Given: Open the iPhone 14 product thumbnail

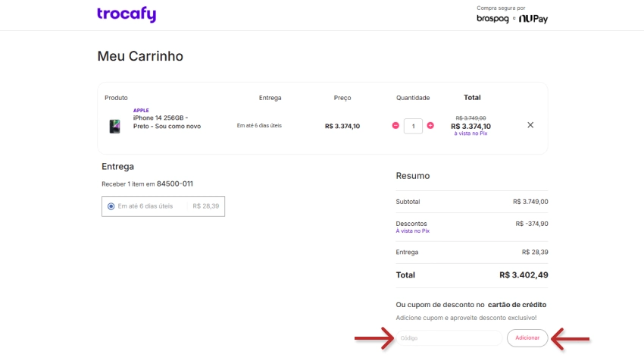Looking at the screenshot, I should pyautogui.click(x=114, y=126).
